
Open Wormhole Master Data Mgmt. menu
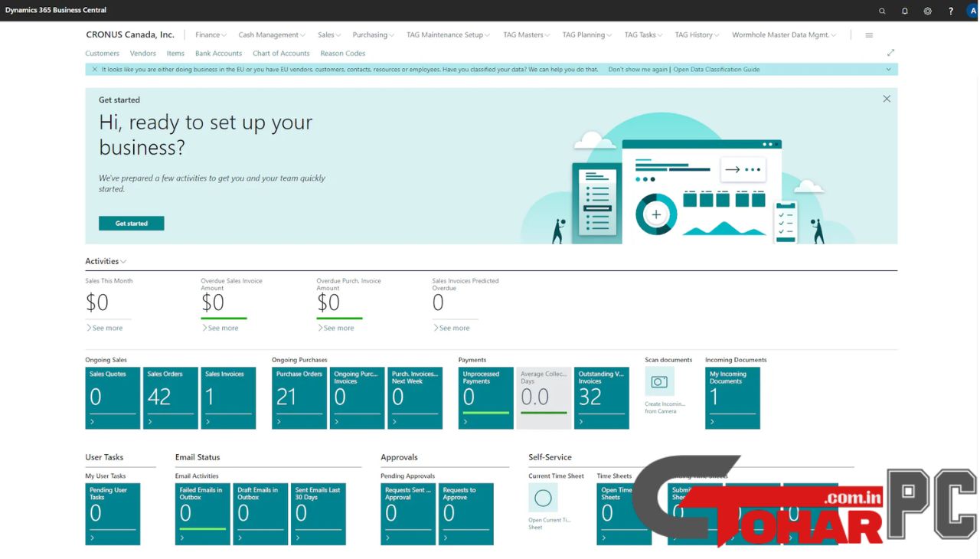tap(784, 35)
